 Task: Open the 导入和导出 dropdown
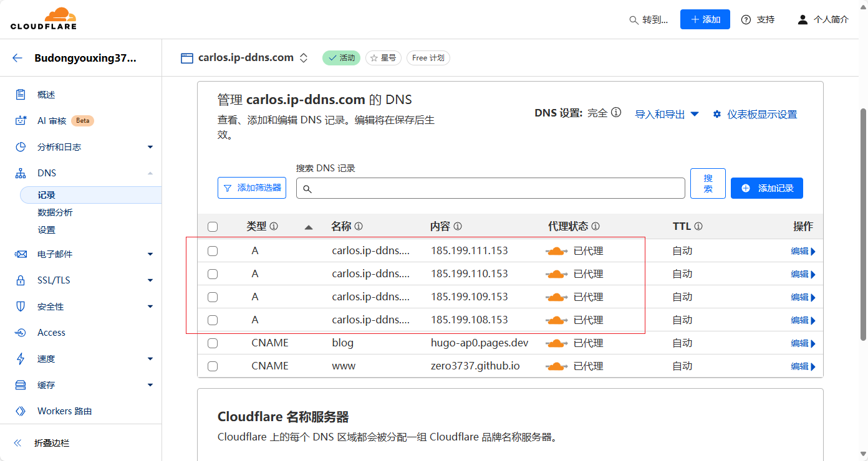(x=667, y=115)
